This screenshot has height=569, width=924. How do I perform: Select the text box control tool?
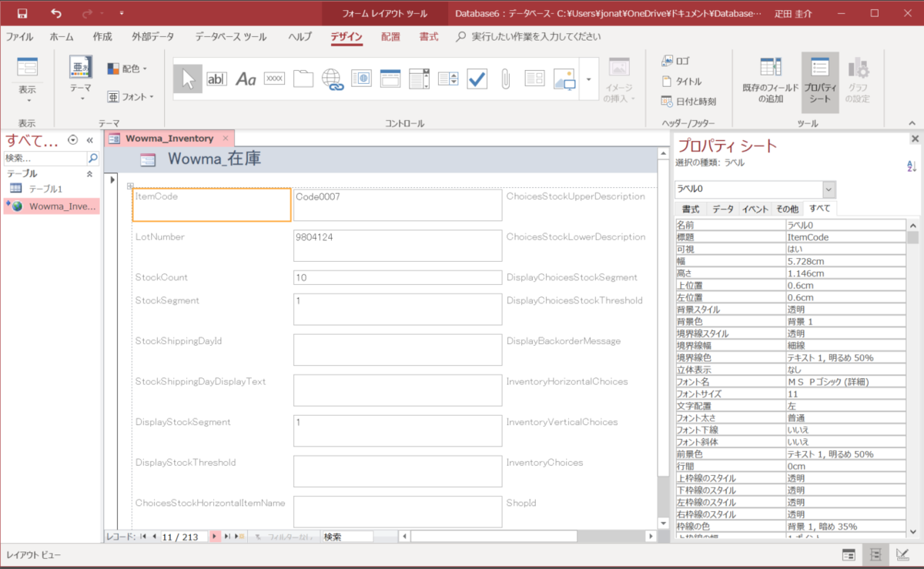click(x=216, y=78)
